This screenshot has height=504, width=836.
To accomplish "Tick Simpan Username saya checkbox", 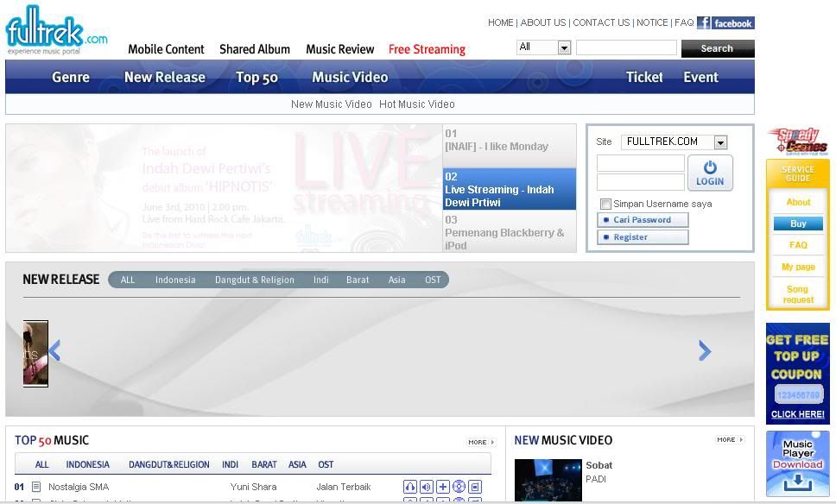I will point(605,204).
